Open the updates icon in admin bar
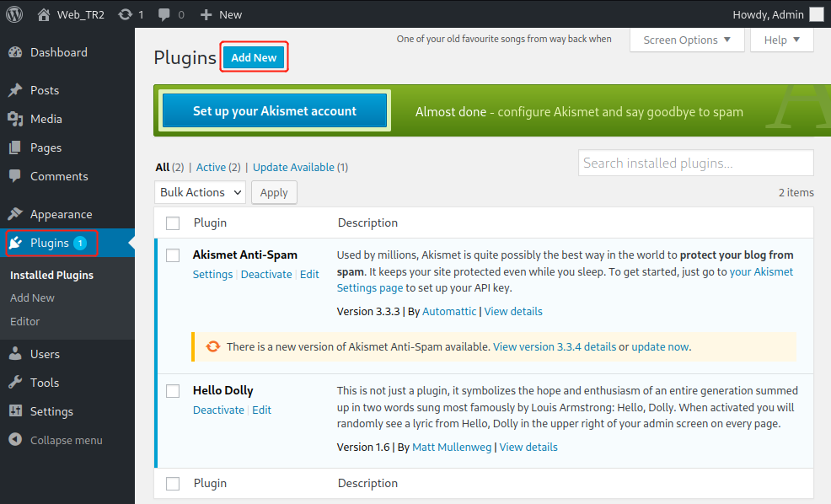Viewport: 831px width, 504px height. (126, 14)
